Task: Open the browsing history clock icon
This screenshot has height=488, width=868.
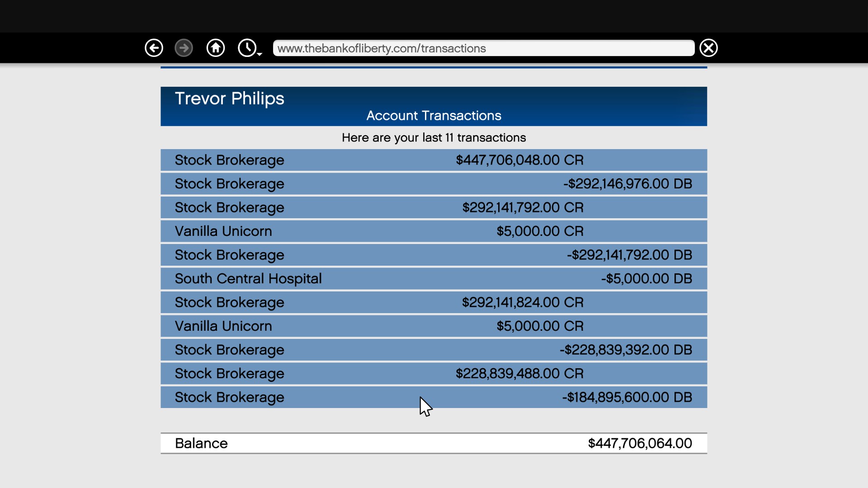Action: 247,48
